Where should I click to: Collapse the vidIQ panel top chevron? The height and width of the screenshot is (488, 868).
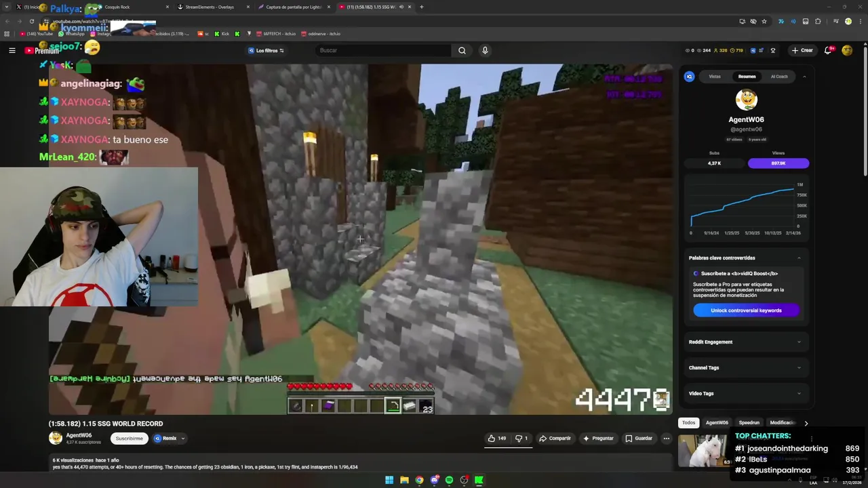pyautogui.click(x=804, y=77)
